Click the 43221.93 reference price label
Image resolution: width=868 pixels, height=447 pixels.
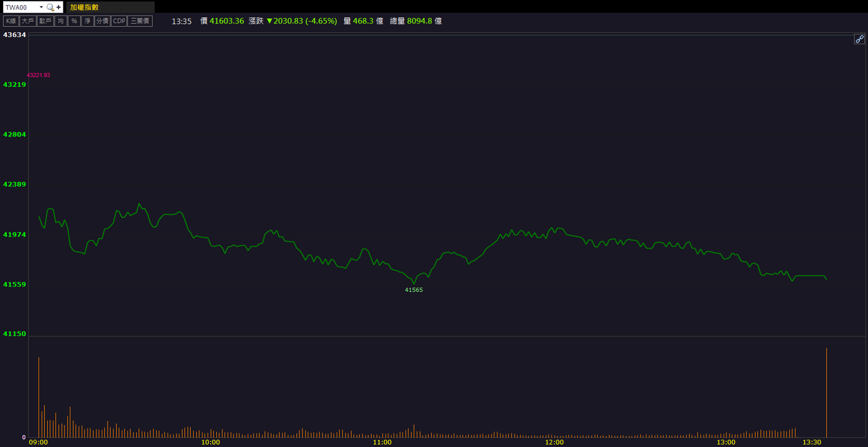pos(39,75)
